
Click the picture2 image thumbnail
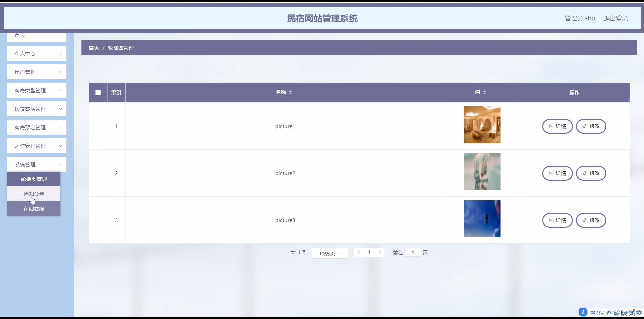482,172
